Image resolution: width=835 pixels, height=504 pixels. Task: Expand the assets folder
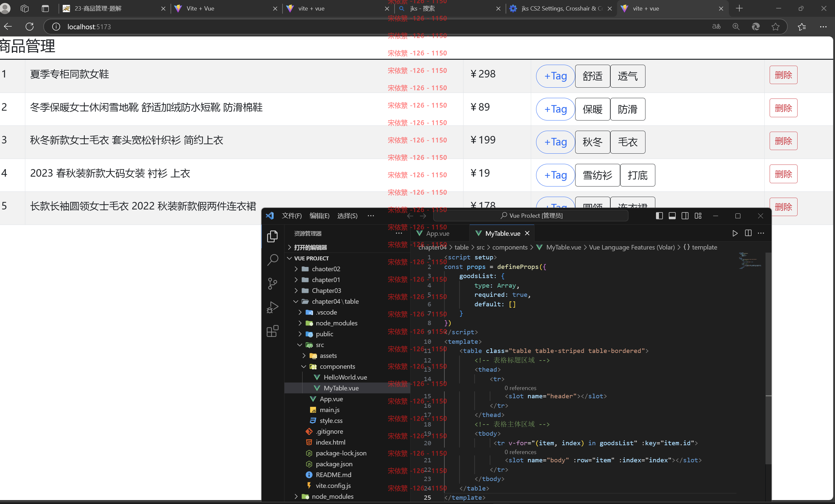304,356
